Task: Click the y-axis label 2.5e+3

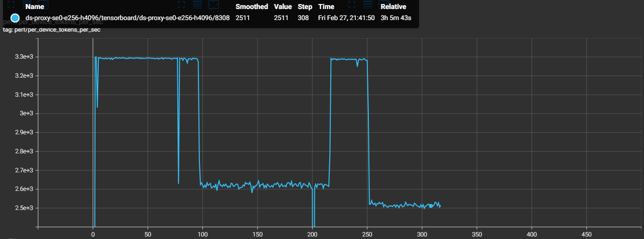Action: [x=24, y=208]
